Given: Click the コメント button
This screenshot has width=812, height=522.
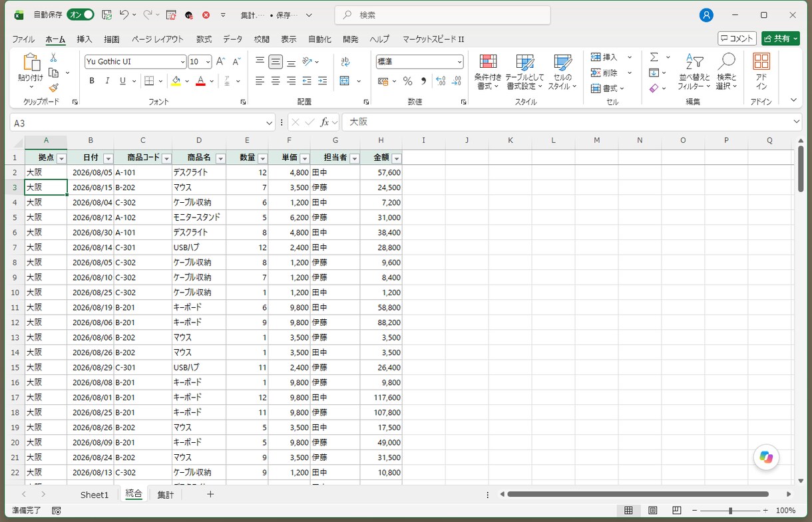Looking at the screenshot, I should click(737, 39).
